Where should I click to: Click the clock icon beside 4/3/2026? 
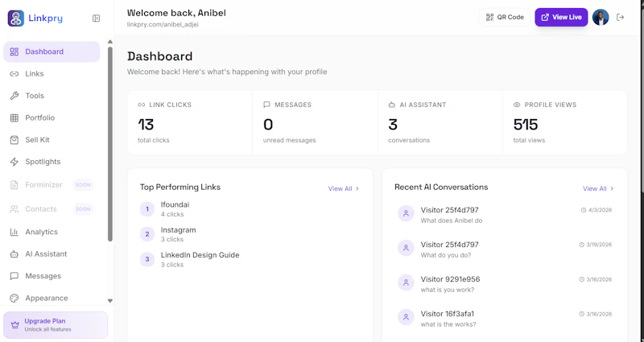tap(584, 210)
